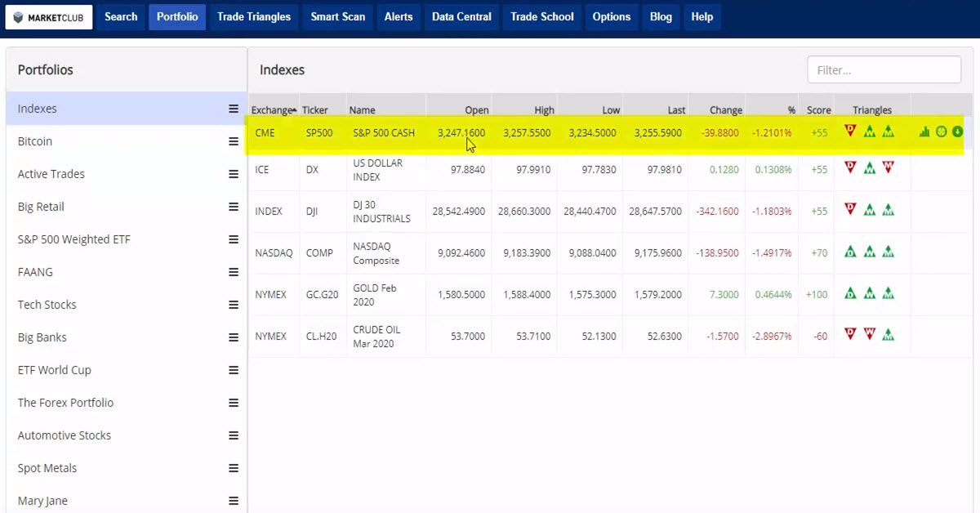Open The Forex Portfolio in the sidebar
This screenshot has width=980, height=513.
coord(65,403)
